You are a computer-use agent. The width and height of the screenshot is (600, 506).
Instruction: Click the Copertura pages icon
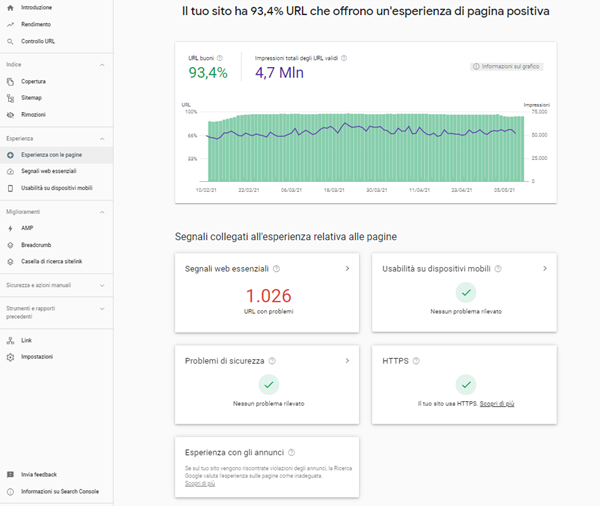coord(10,82)
